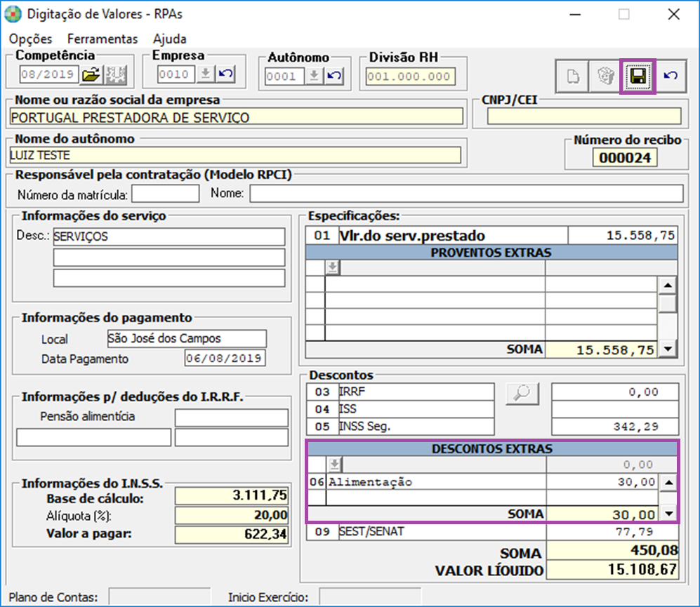
Task: Click the SEST/SENAT row label
Action: (x=371, y=532)
